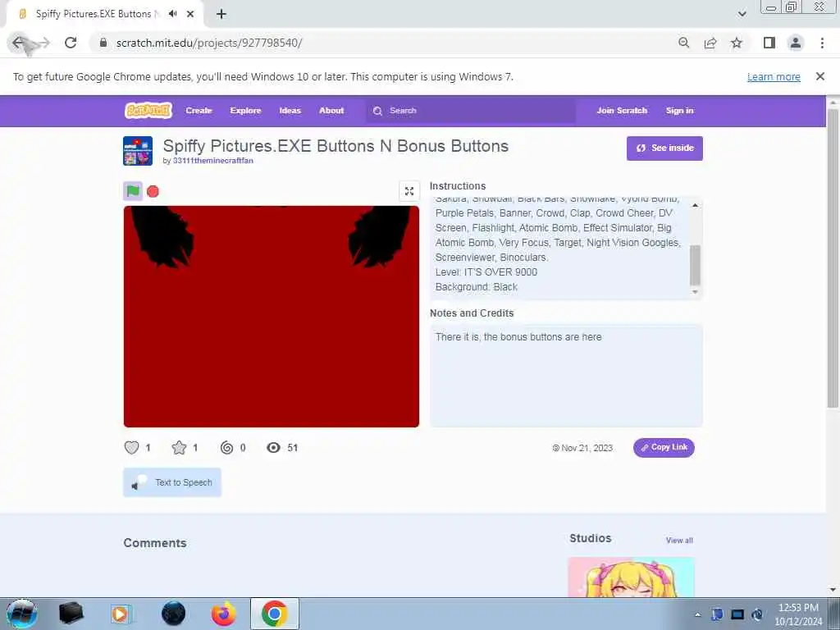Viewport: 840px width, 630px height.
Task: Click the project title heading text
Action: tap(336, 146)
